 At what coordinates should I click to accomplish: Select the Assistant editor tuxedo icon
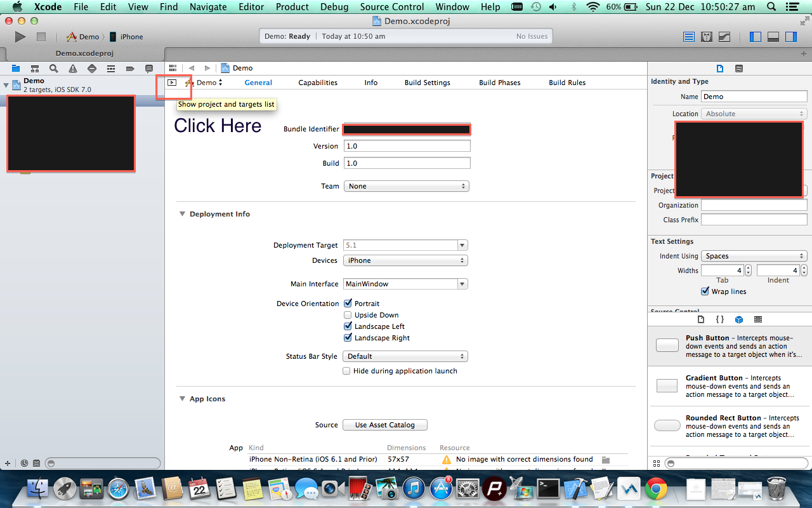pyautogui.click(x=707, y=37)
